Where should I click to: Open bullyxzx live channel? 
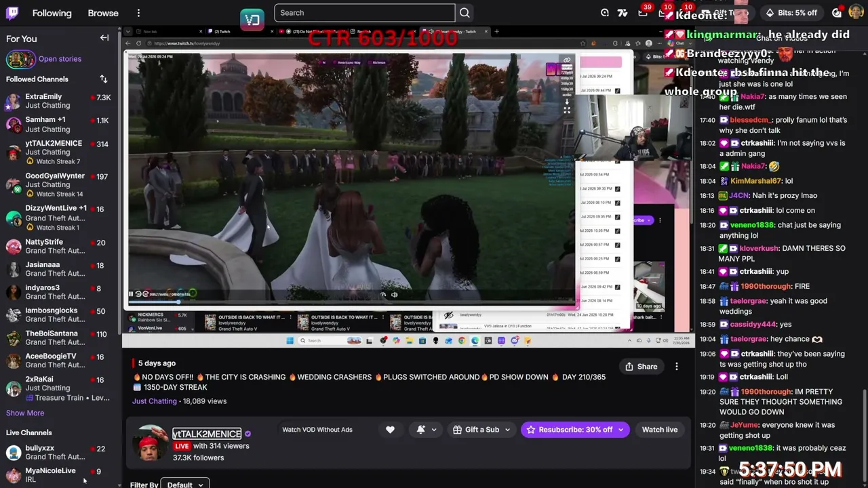click(58, 452)
